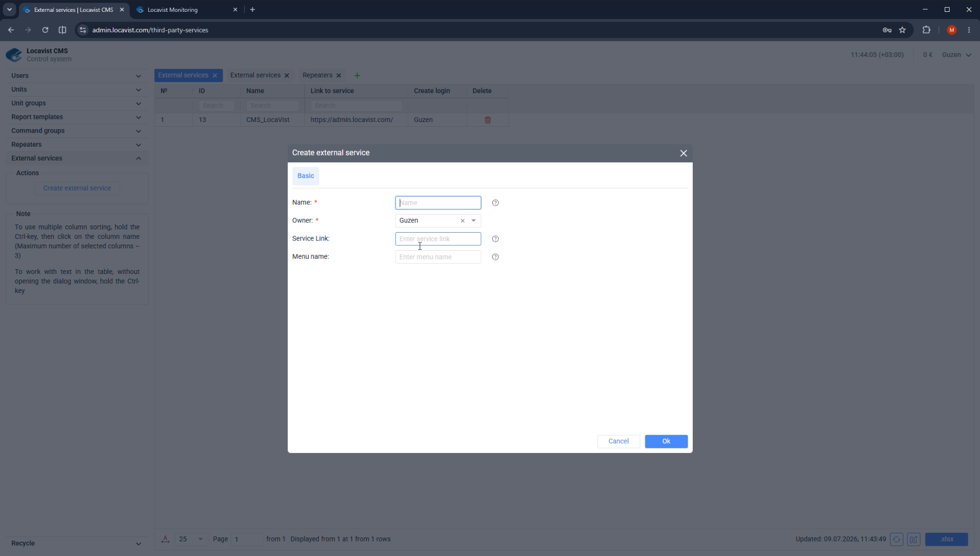The width and height of the screenshot is (980, 556).
Task: Click Create external service action link
Action: (x=77, y=188)
